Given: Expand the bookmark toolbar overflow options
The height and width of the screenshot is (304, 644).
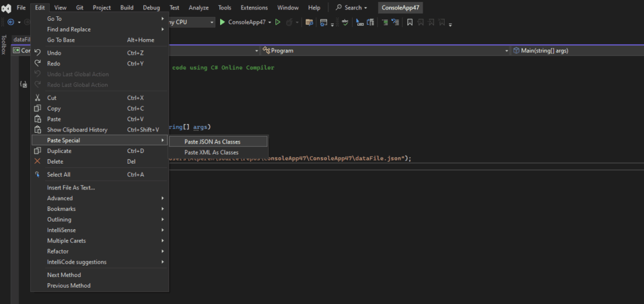Looking at the screenshot, I should click(x=450, y=23).
